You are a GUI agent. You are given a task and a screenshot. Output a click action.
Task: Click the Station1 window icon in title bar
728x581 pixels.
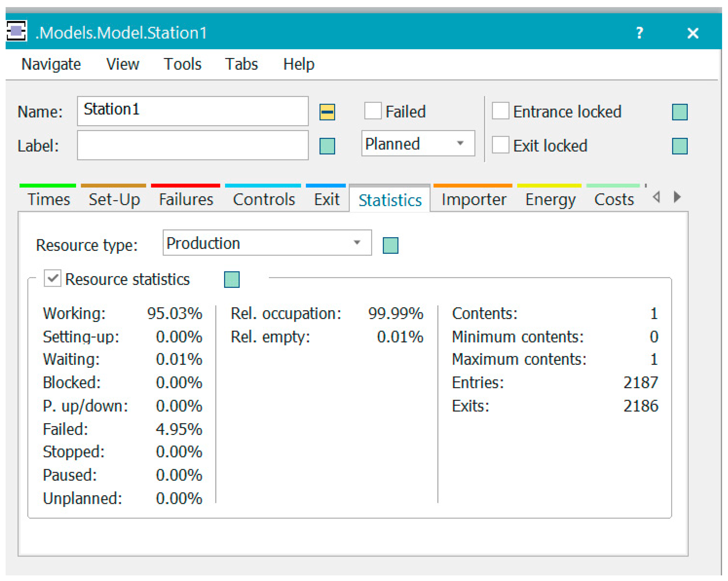(16, 31)
